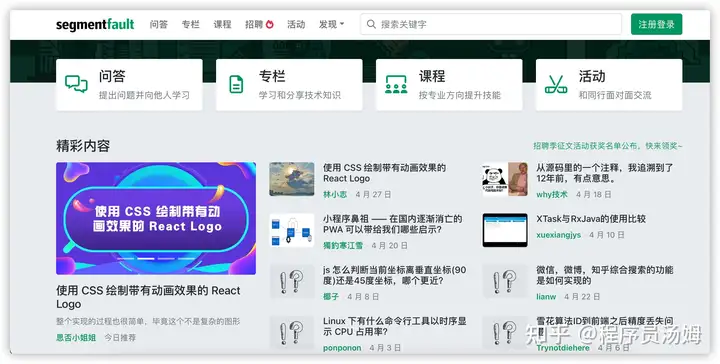This screenshot has height=364, width=720.
Task: Open featured title 使用 CSS 绘制带有动画效果的 React Logo
Action: pos(148,297)
